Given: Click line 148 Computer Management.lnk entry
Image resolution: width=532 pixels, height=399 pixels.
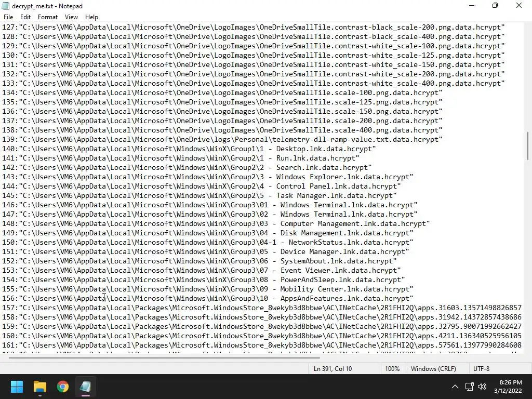Looking at the screenshot, I should click(x=216, y=223).
